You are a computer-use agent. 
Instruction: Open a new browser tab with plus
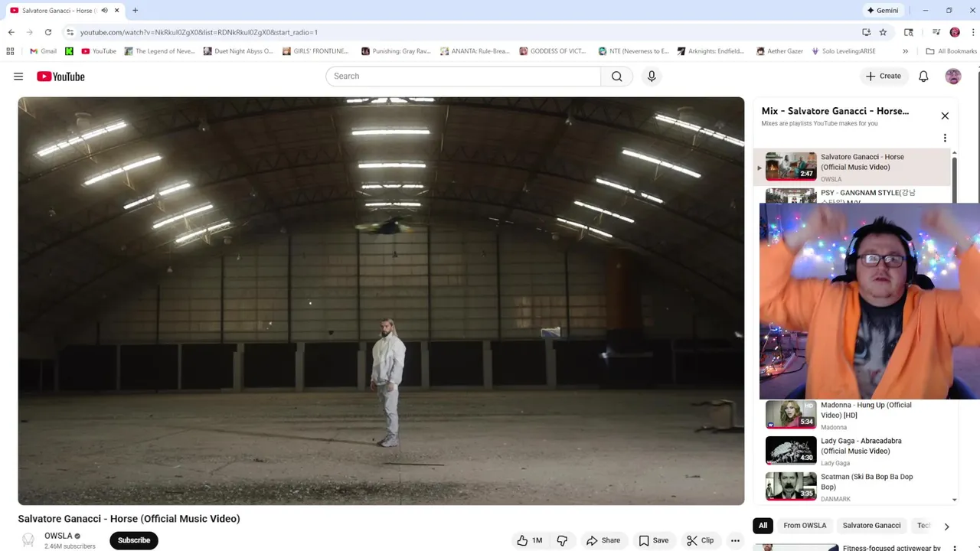135,10
